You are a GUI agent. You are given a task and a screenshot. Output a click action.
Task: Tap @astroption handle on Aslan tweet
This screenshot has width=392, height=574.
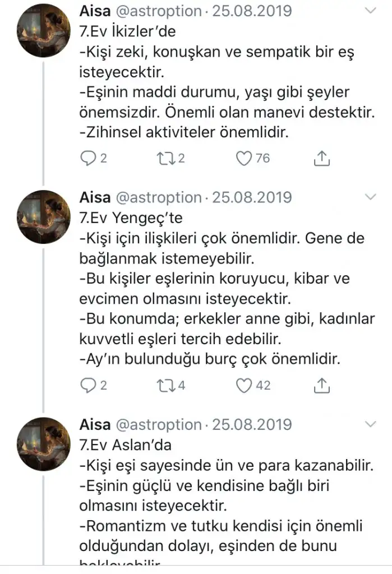(x=158, y=424)
